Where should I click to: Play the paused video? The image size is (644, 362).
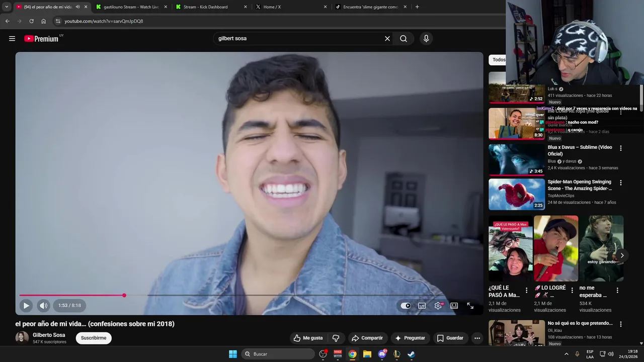click(26, 305)
